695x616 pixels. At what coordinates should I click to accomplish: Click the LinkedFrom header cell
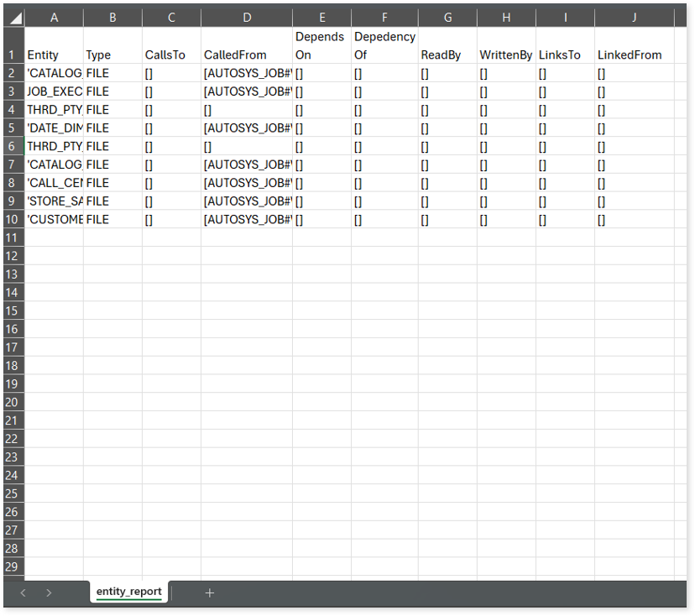point(634,55)
